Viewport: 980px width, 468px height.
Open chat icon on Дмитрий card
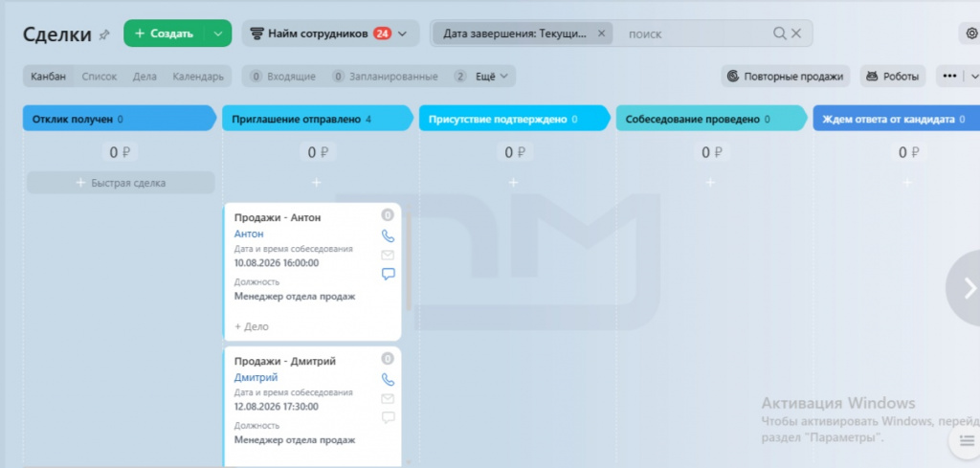pos(389,417)
